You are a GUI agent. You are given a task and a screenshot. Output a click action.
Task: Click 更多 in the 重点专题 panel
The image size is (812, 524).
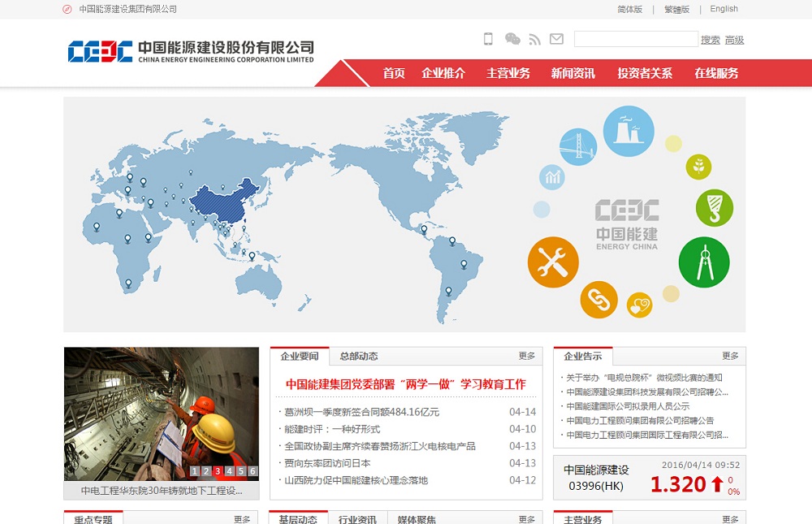point(242,519)
